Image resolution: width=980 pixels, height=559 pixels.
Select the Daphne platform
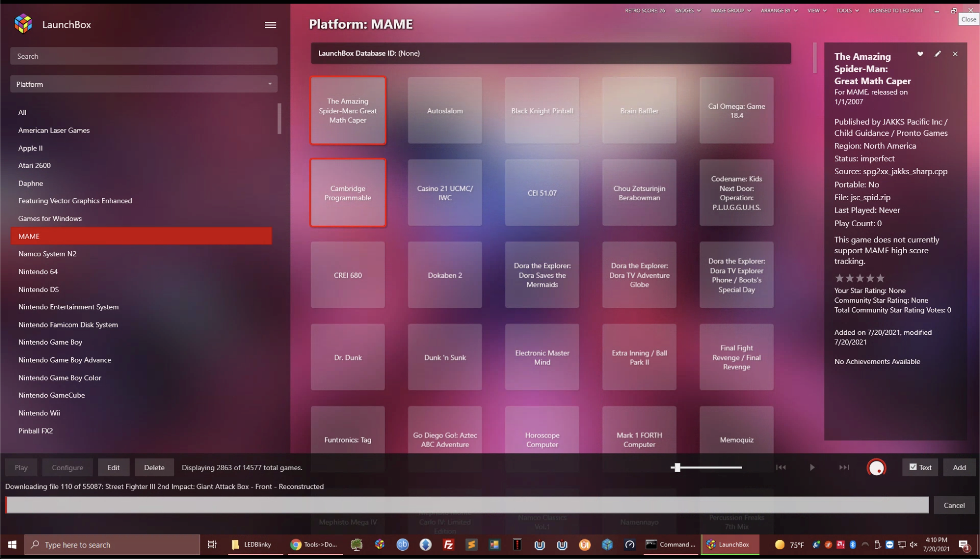click(x=141, y=183)
